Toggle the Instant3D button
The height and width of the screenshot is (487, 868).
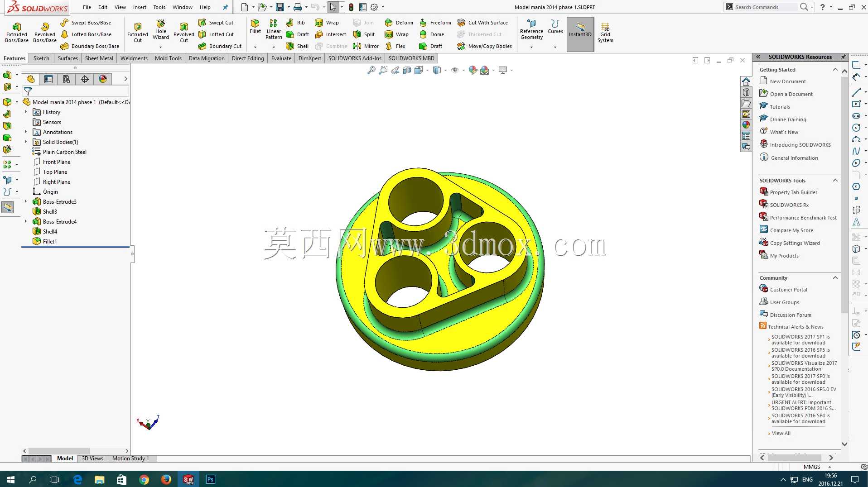coord(580,34)
